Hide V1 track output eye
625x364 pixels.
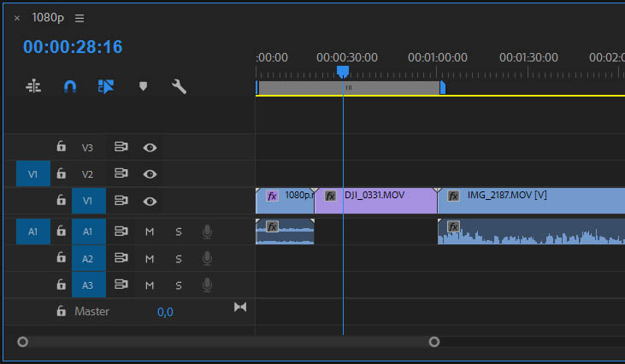[x=150, y=202]
